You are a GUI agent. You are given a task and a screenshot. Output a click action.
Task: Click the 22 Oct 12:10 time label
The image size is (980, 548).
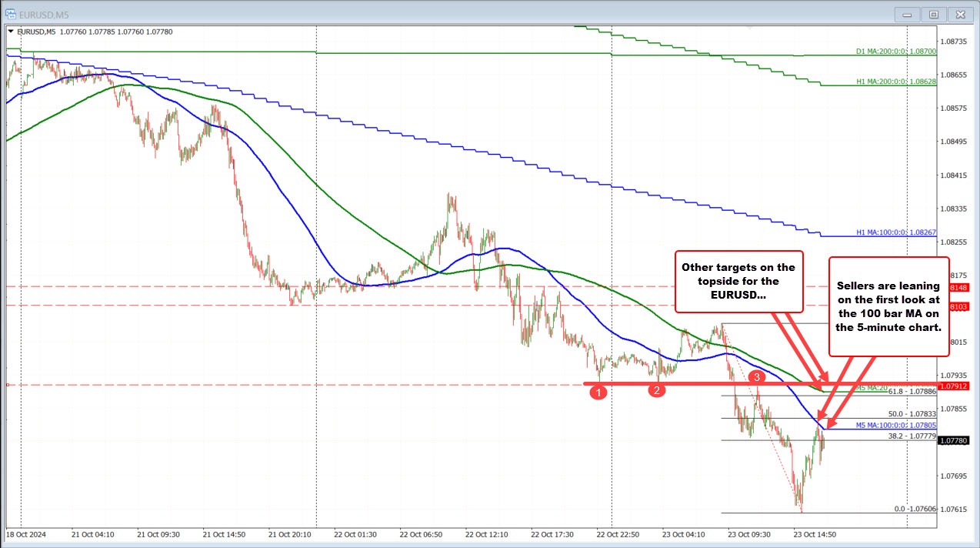[487, 533]
